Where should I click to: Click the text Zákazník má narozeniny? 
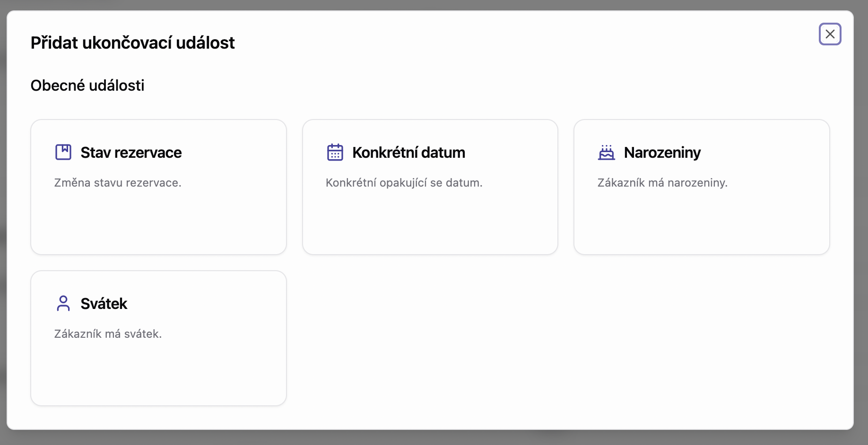(662, 183)
